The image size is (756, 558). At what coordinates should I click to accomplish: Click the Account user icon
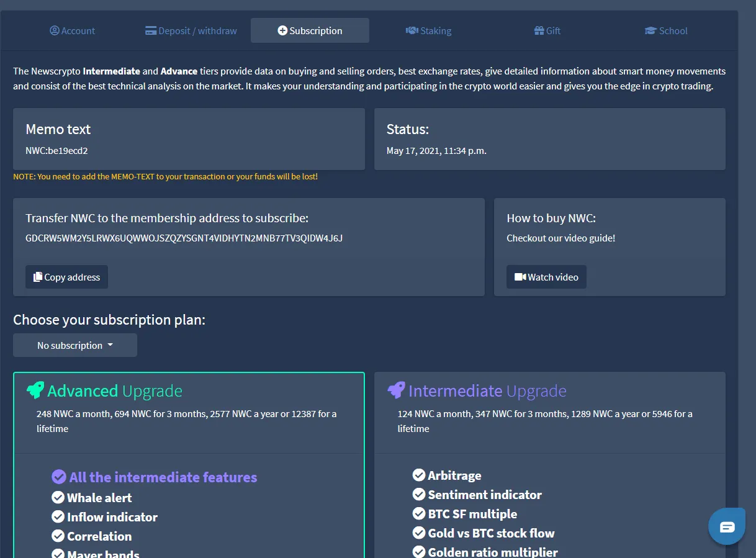55,30
